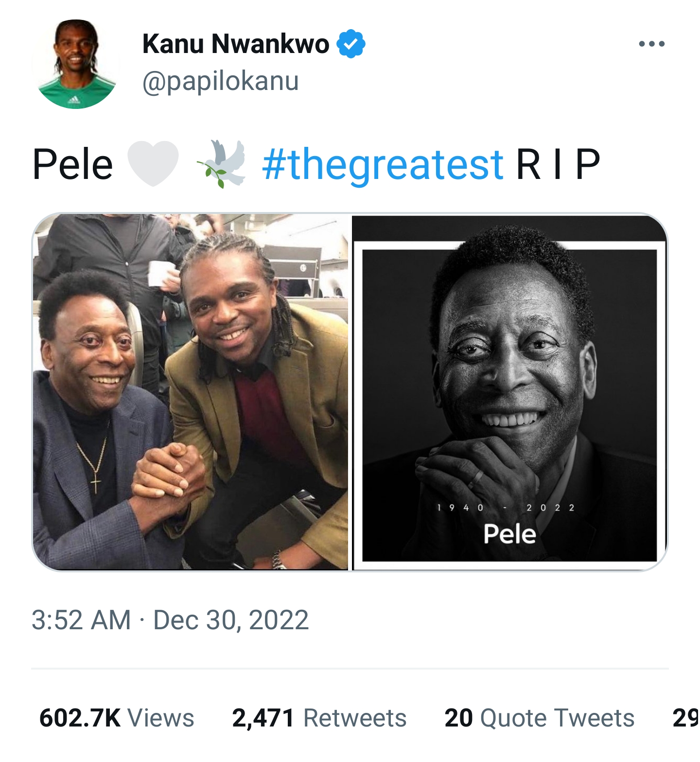Open the Kanu Nwankwo display name
Viewport: 700px width, 762px height.
click(236, 44)
